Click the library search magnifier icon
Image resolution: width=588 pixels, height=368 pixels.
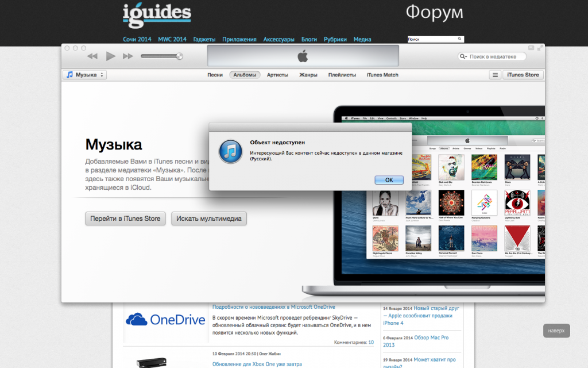(463, 57)
